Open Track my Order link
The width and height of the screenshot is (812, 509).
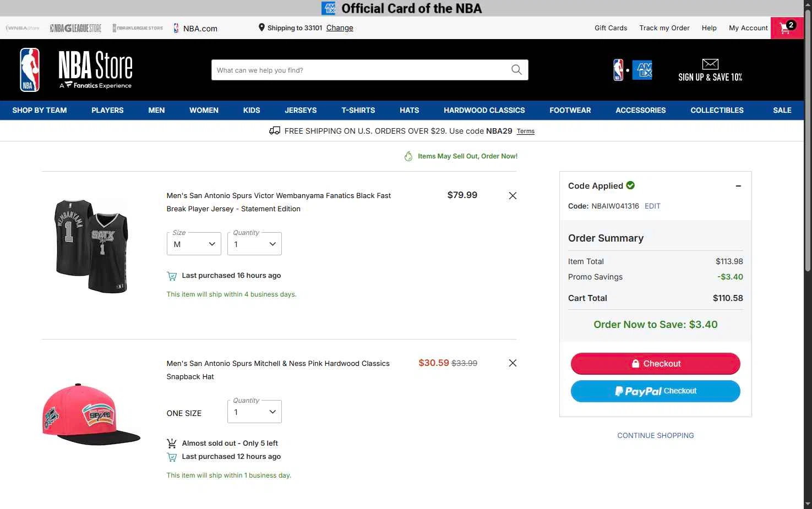click(664, 28)
